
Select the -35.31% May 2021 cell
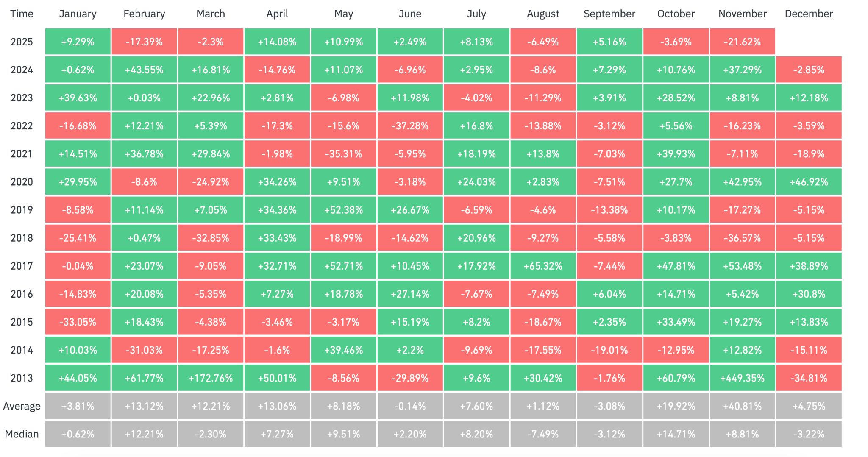343,154
